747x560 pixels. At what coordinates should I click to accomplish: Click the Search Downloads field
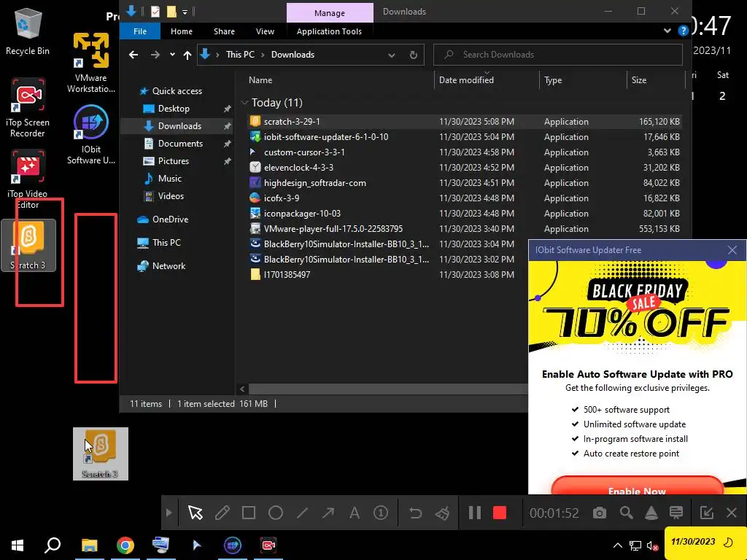[558, 55]
